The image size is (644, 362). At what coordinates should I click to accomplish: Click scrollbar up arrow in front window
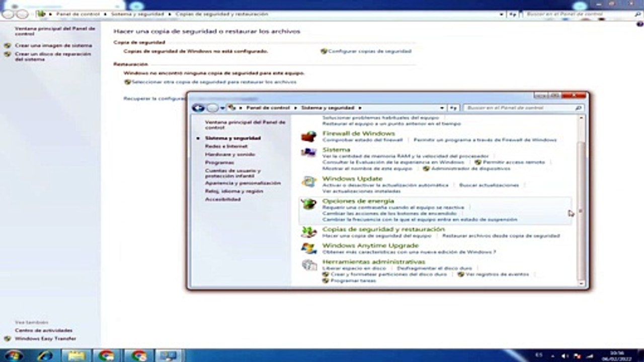pos(581,118)
